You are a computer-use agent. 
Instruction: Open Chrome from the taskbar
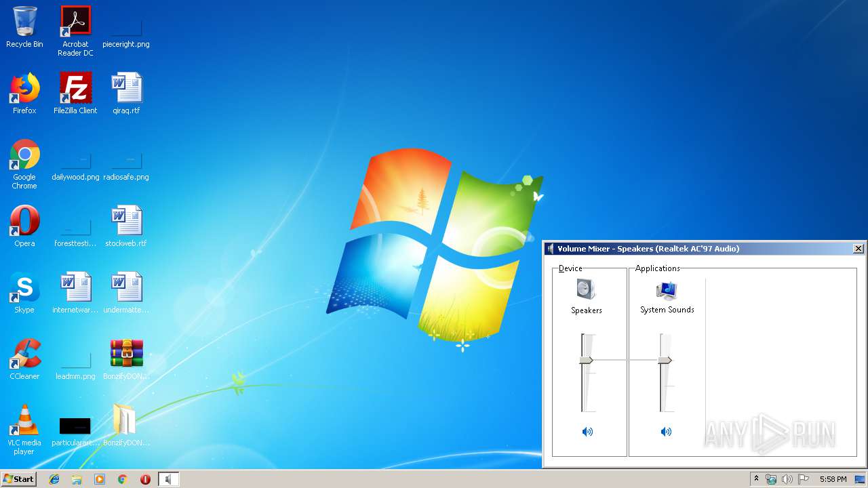[123, 479]
